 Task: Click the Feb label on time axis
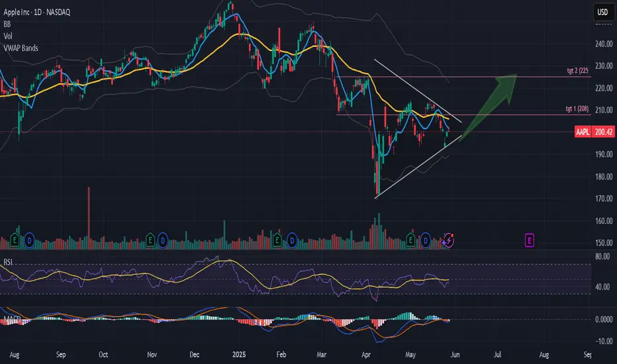pos(281,355)
